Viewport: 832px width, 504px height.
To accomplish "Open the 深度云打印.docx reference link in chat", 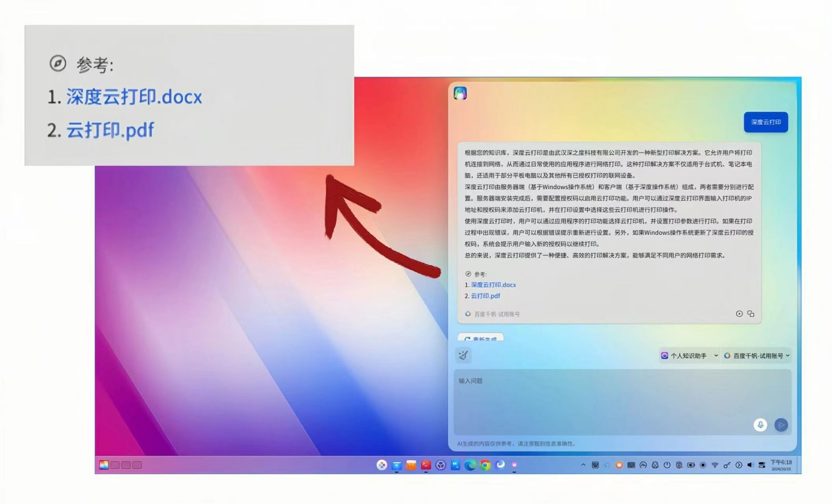I will click(x=493, y=285).
